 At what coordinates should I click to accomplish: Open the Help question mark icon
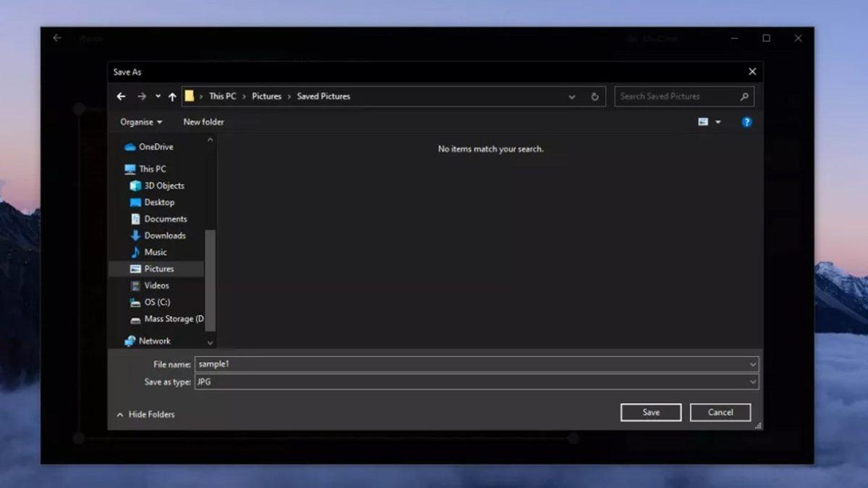[x=746, y=122]
